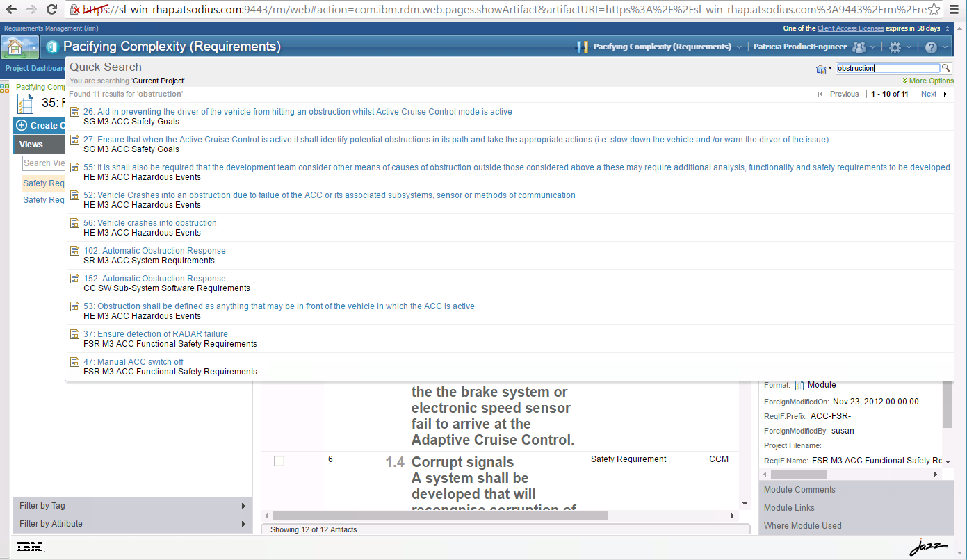Click the Create button in sidebar
Screen dimensions: 967x560
[x=40, y=126]
